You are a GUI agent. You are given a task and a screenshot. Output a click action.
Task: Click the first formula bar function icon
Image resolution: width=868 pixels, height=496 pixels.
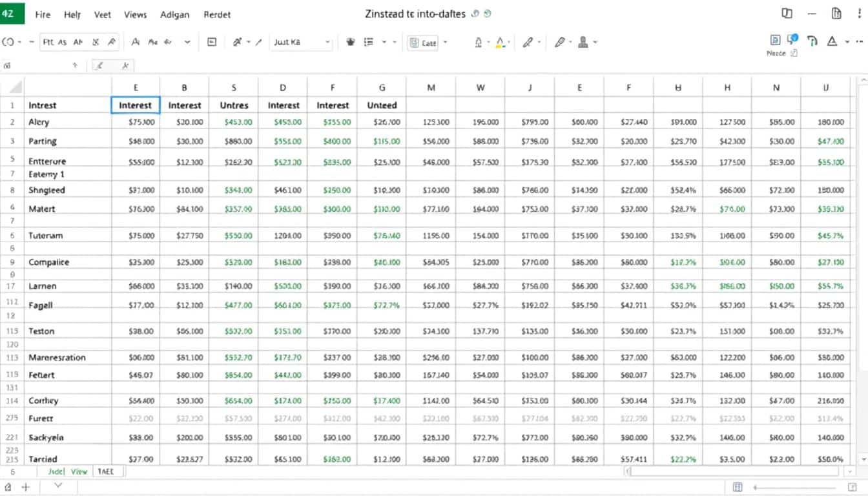point(99,65)
